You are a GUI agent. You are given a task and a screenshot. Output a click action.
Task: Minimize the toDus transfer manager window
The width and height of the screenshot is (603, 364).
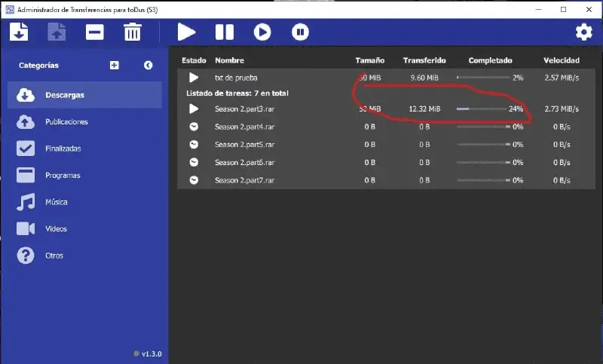pos(538,9)
